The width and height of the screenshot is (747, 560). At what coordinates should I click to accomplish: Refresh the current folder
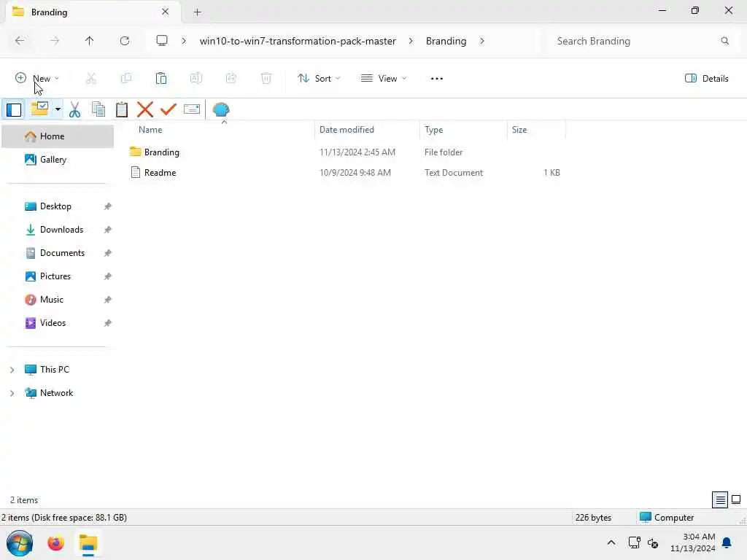pos(125,41)
